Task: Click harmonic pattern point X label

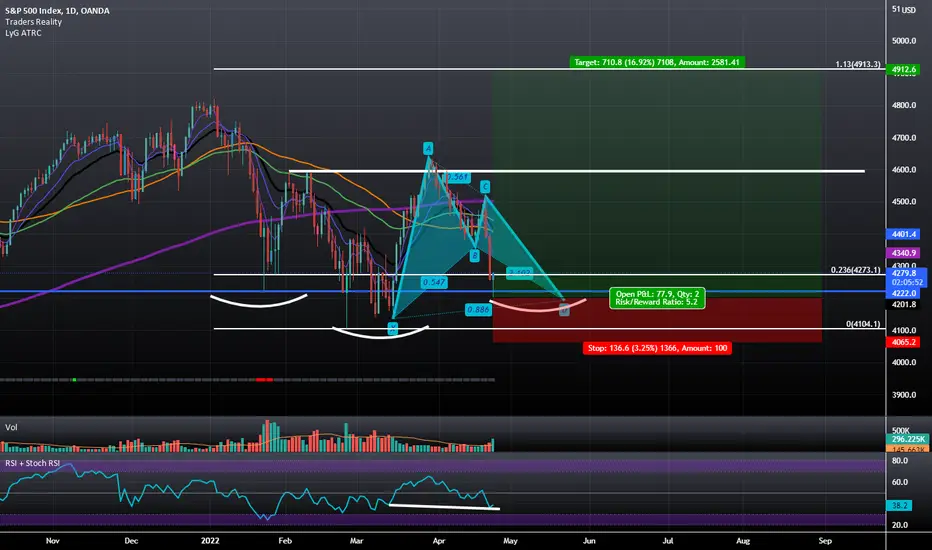Action: 392,329
